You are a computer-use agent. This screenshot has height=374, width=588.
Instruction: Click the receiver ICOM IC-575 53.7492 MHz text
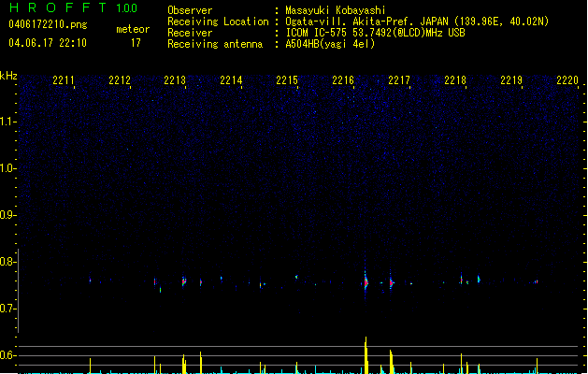click(376, 33)
